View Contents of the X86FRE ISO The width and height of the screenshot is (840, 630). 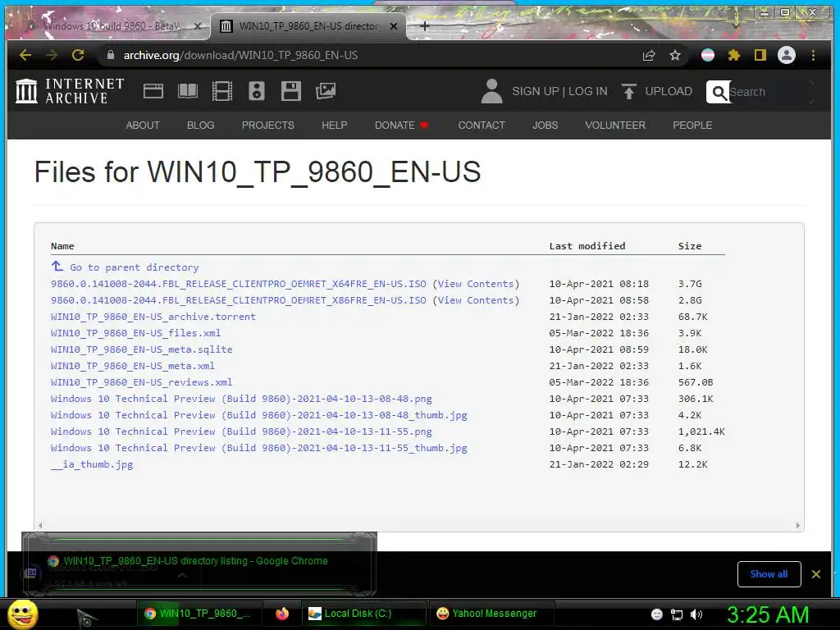tap(476, 300)
